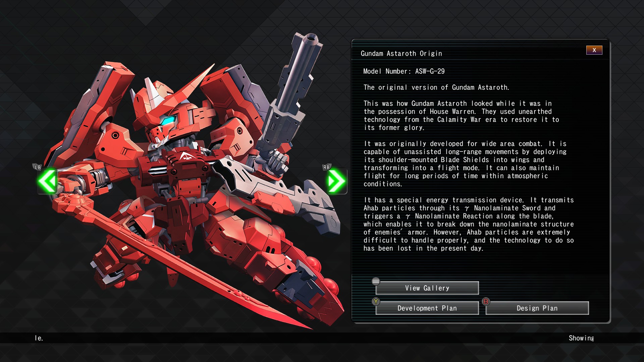
Task: Select the Model Number ASW-G-29 line
Action: (404, 71)
